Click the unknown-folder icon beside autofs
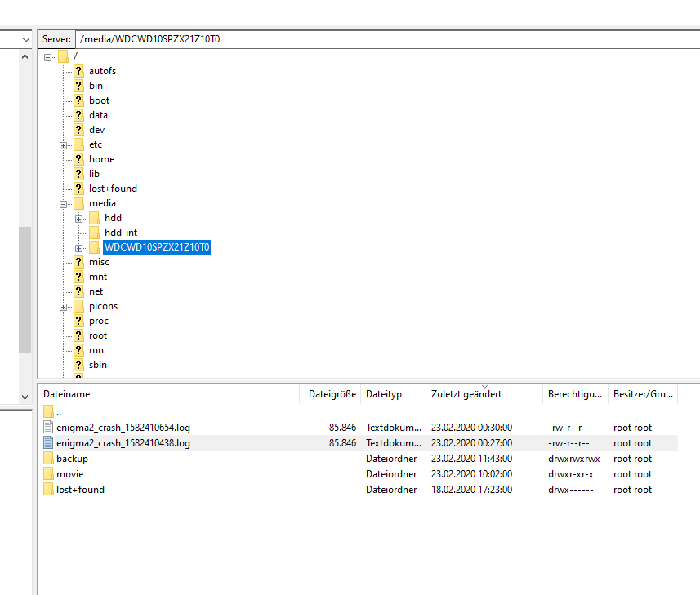700x595 pixels. click(78, 71)
